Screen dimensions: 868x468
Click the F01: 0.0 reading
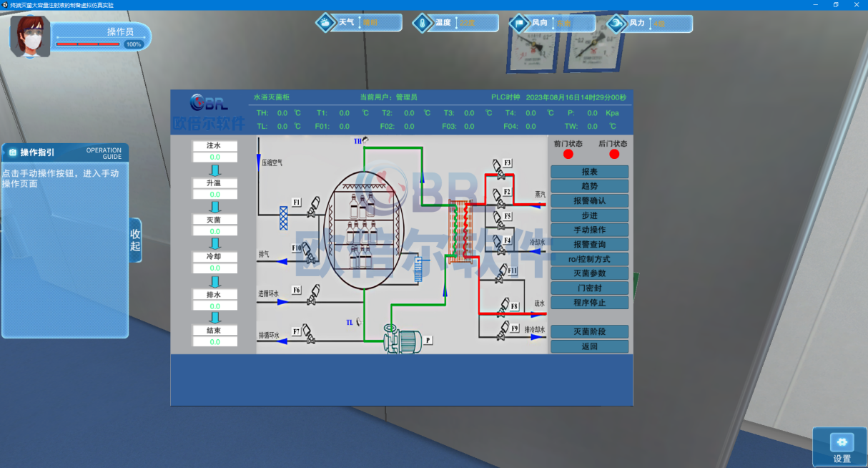pyautogui.click(x=332, y=126)
